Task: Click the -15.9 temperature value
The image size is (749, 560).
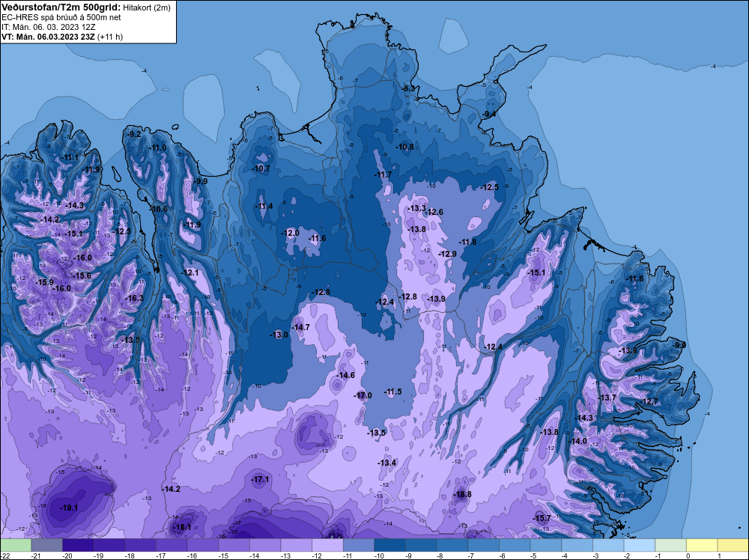Action: [x=45, y=282]
